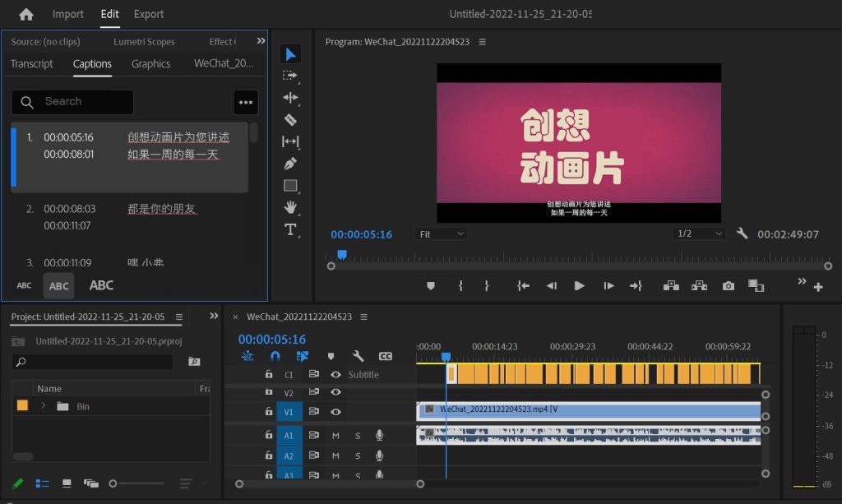Image resolution: width=842 pixels, height=504 pixels.
Task: Switch to the Transcript tab
Action: (x=32, y=64)
